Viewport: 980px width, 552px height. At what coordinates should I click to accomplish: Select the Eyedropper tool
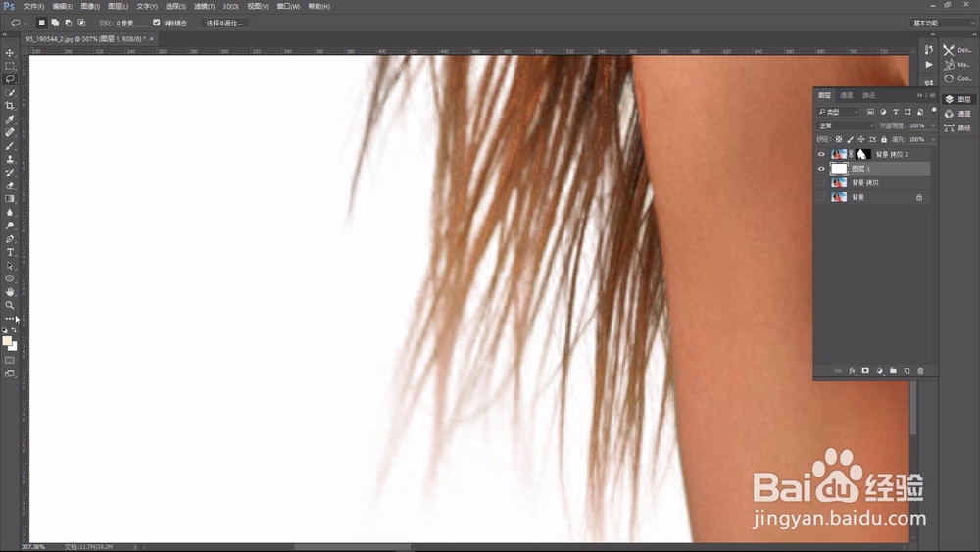click(10, 120)
